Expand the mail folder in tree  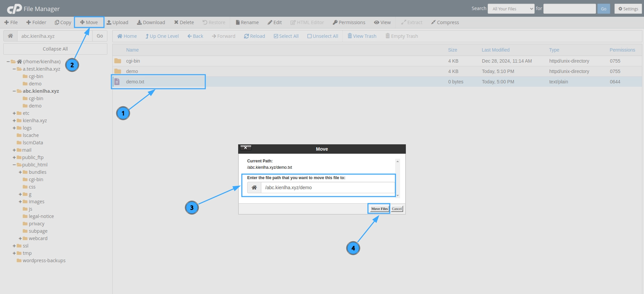[14, 150]
